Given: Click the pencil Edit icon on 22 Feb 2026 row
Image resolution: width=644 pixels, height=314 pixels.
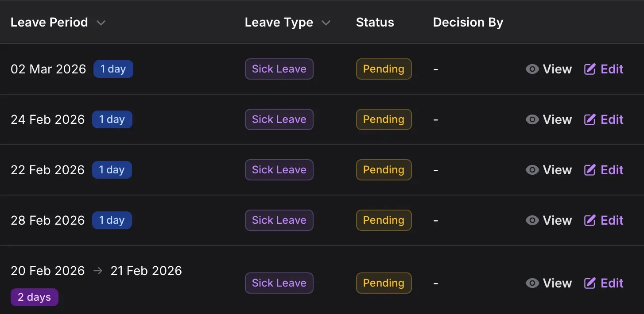Looking at the screenshot, I should 590,170.
